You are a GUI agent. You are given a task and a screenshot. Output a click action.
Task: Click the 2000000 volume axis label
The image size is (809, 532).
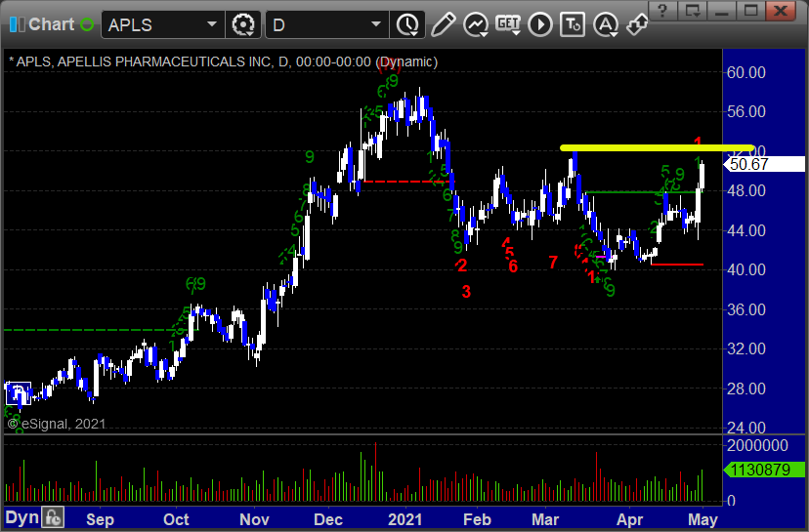click(757, 445)
